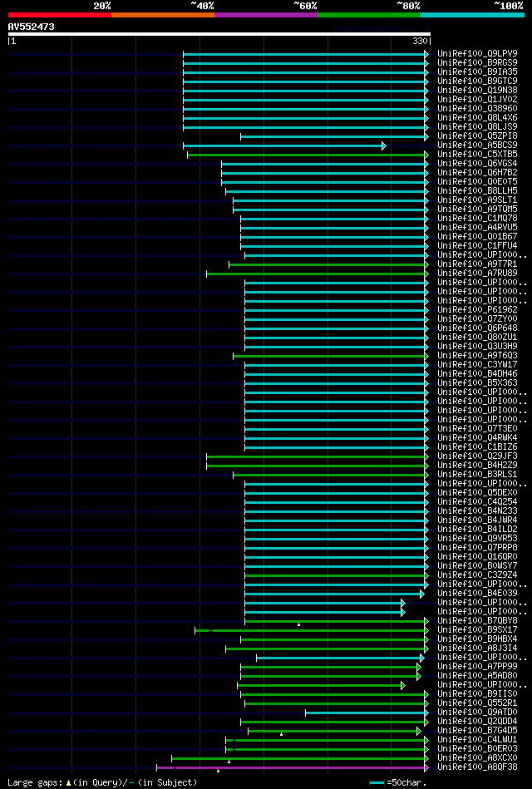The width and height of the screenshot is (532, 789).
Task: Select the UniRef100_Q9VR53 label
Action: coord(477,539)
